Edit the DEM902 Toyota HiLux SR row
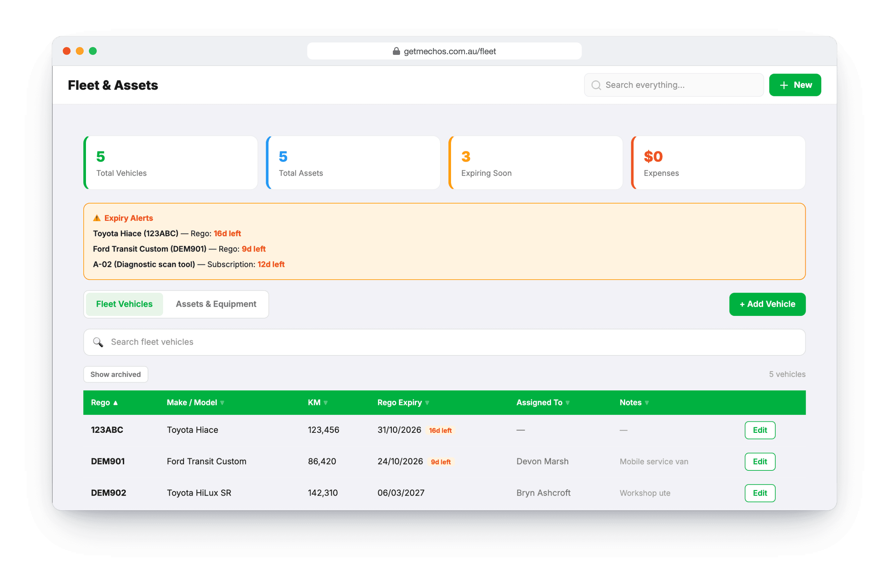889x588 pixels. [x=760, y=493]
